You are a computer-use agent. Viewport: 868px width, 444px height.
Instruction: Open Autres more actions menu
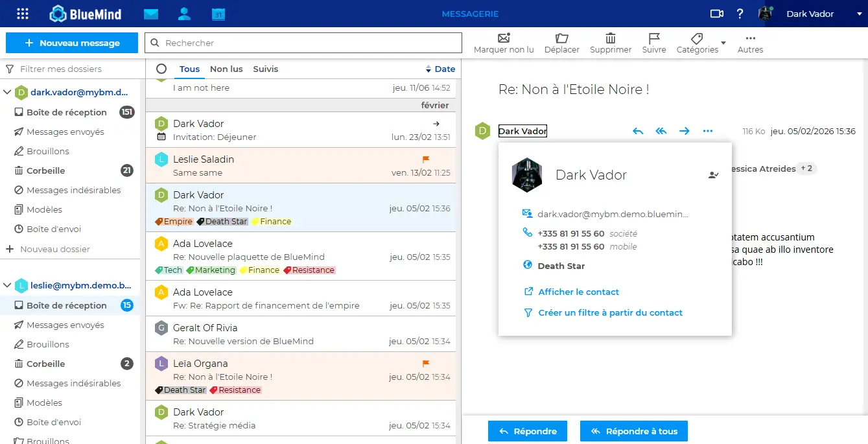[x=751, y=43]
